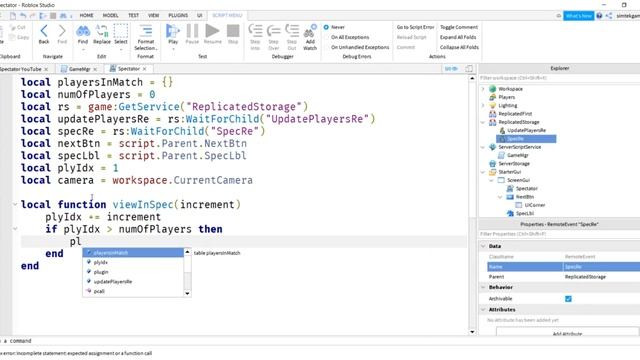This screenshot has width=640, height=360.
Task: Expand the Lighting tree node
Action: pyautogui.click(x=483, y=105)
